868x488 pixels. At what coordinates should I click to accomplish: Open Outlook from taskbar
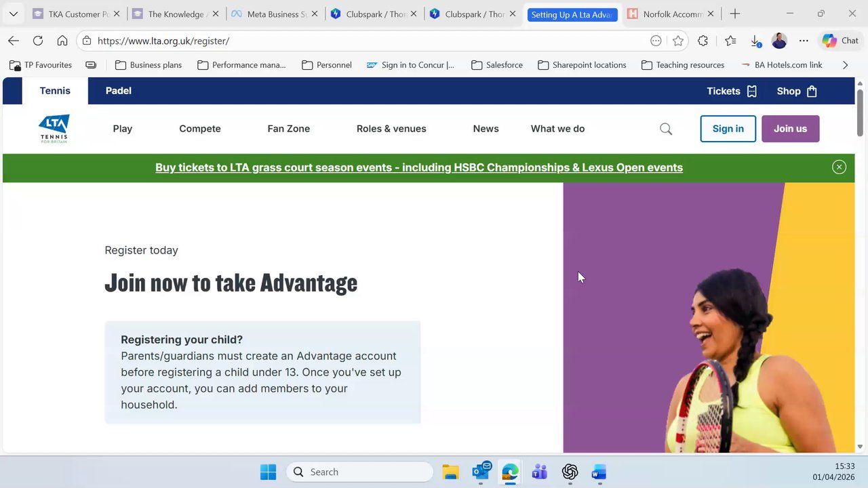(x=481, y=472)
